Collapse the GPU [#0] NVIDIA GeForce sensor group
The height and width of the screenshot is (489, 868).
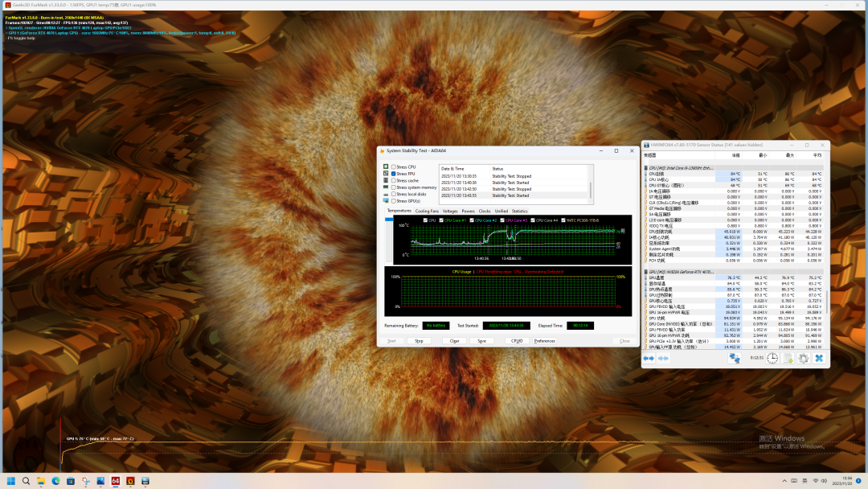[x=646, y=272]
